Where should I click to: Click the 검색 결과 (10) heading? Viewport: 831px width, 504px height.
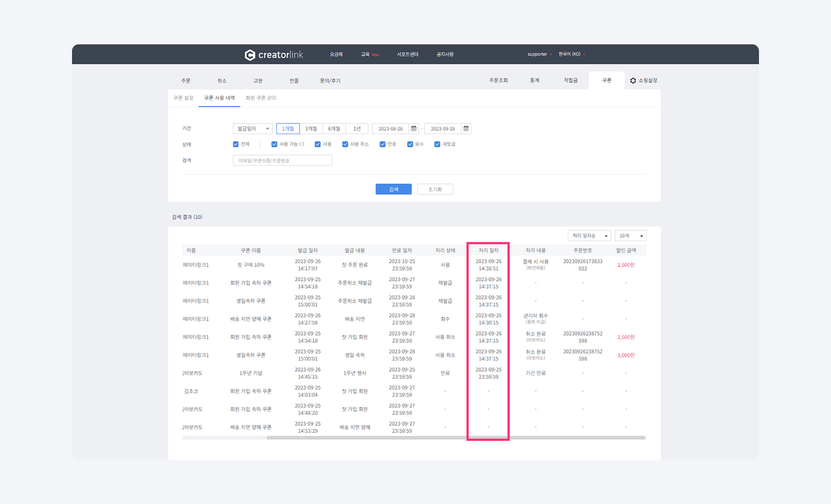pos(187,217)
